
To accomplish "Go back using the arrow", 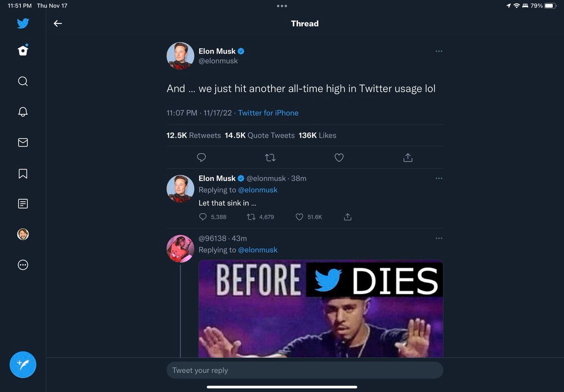I will [58, 24].
